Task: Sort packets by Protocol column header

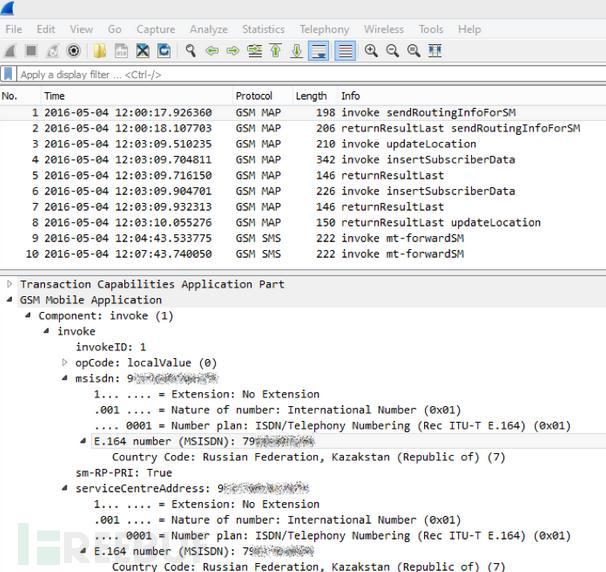Action: 254,96
